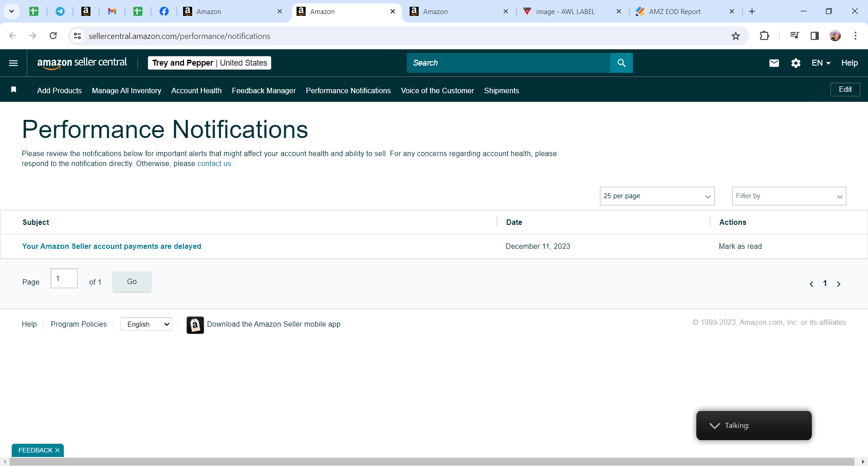868x466 pixels.
Task: Click Mark as read for the notification
Action: click(740, 246)
